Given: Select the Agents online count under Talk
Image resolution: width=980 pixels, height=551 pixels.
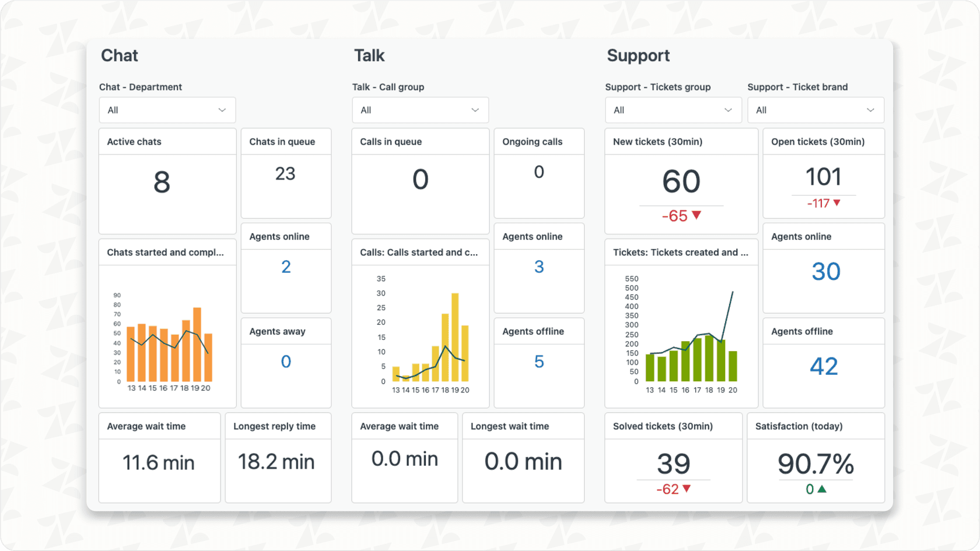Looking at the screenshot, I should pyautogui.click(x=538, y=266).
